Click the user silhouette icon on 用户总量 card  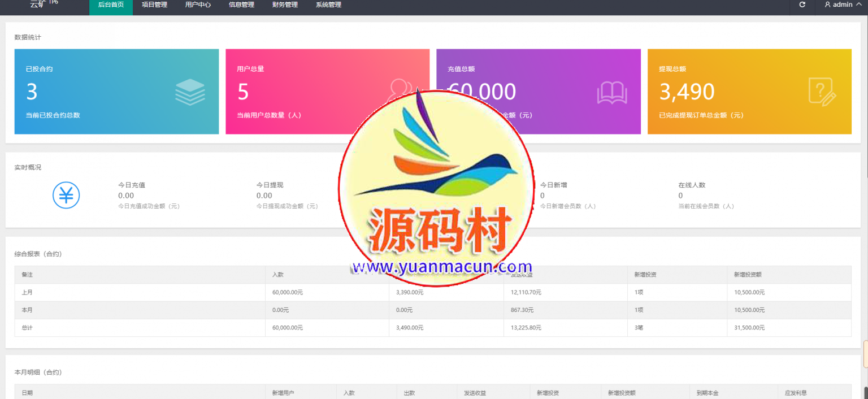pos(401,90)
